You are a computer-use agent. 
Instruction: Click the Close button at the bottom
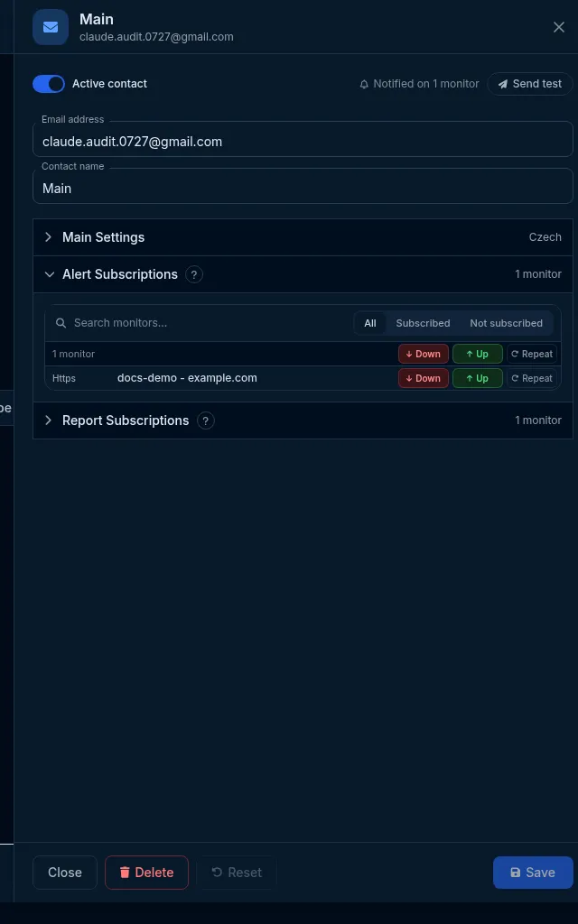coord(65,873)
